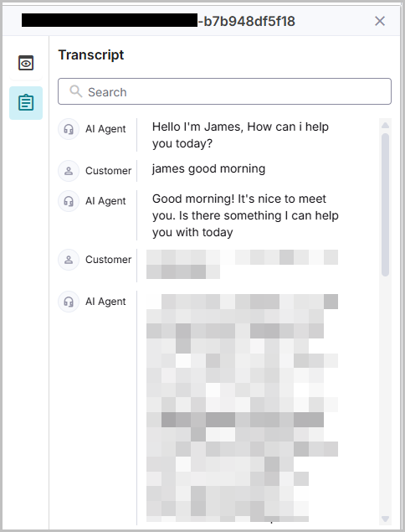This screenshot has height=532, width=405.
Task: Click Customer avatar next to 'james good morning'
Action: point(69,171)
